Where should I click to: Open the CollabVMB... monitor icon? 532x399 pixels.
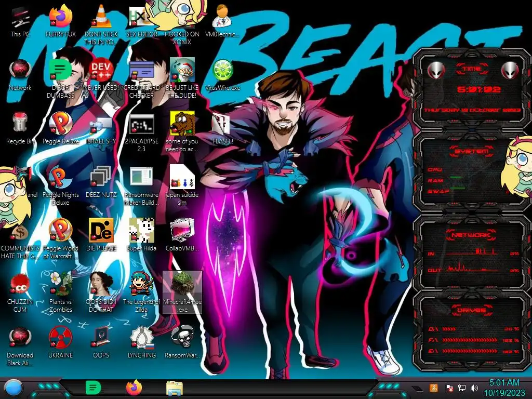[182, 236]
